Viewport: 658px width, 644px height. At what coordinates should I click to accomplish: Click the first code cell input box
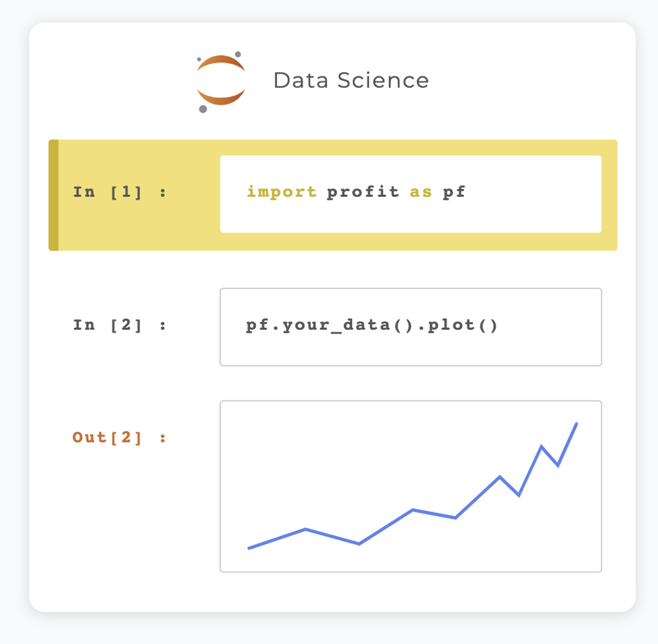[411, 194]
